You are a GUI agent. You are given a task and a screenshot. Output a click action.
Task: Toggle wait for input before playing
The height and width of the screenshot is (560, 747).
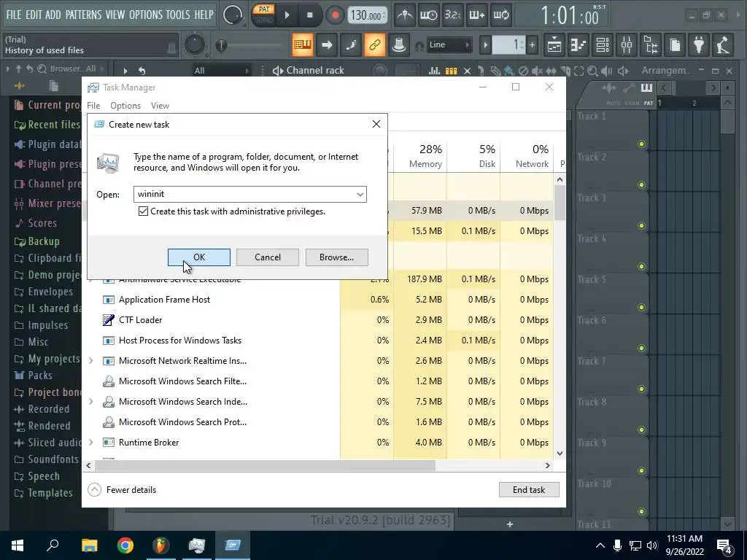coord(429,15)
